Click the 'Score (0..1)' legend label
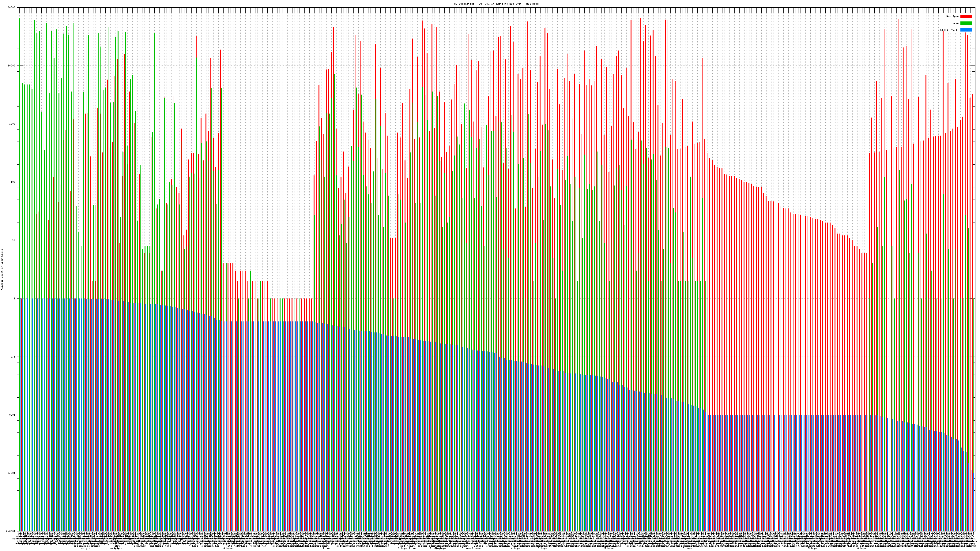Screen dimensions: 980x551 pos(949,30)
